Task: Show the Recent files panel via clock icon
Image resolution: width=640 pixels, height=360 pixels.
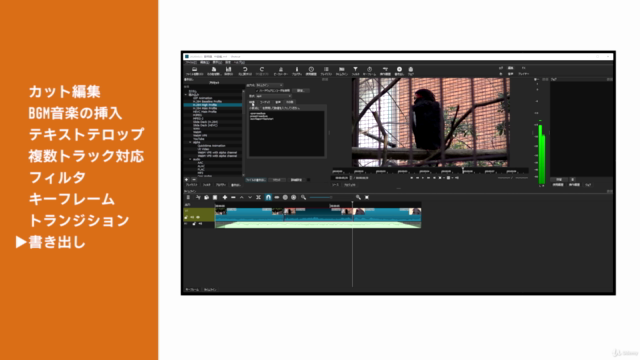Action: click(x=311, y=71)
